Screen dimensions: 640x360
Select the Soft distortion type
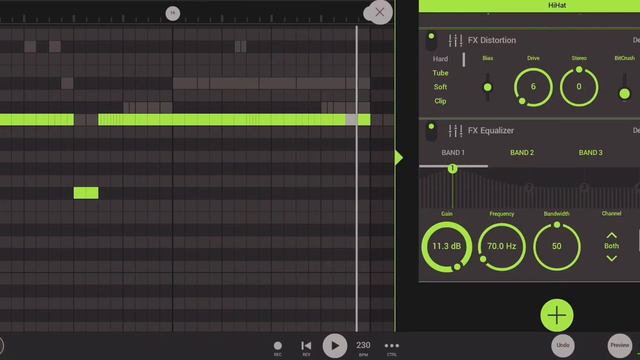(440, 87)
